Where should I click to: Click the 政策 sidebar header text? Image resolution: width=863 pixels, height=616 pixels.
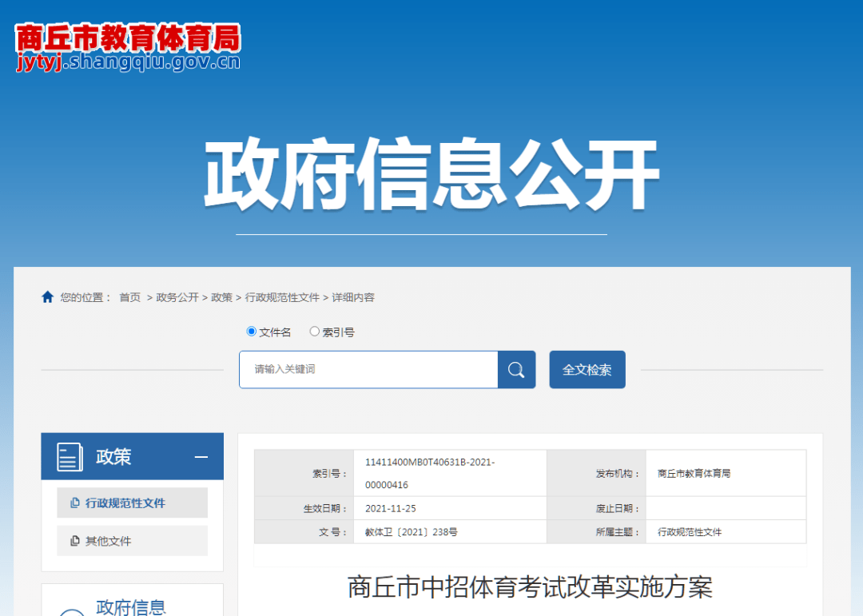113,457
